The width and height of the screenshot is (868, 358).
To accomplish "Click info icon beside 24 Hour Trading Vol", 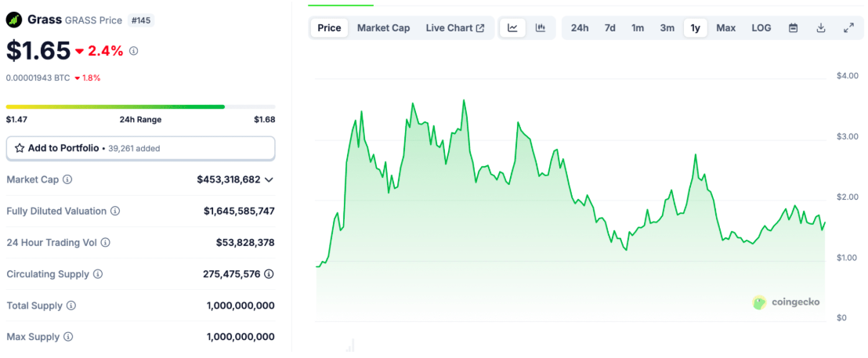I will pyautogui.click(x=105, y=243).
